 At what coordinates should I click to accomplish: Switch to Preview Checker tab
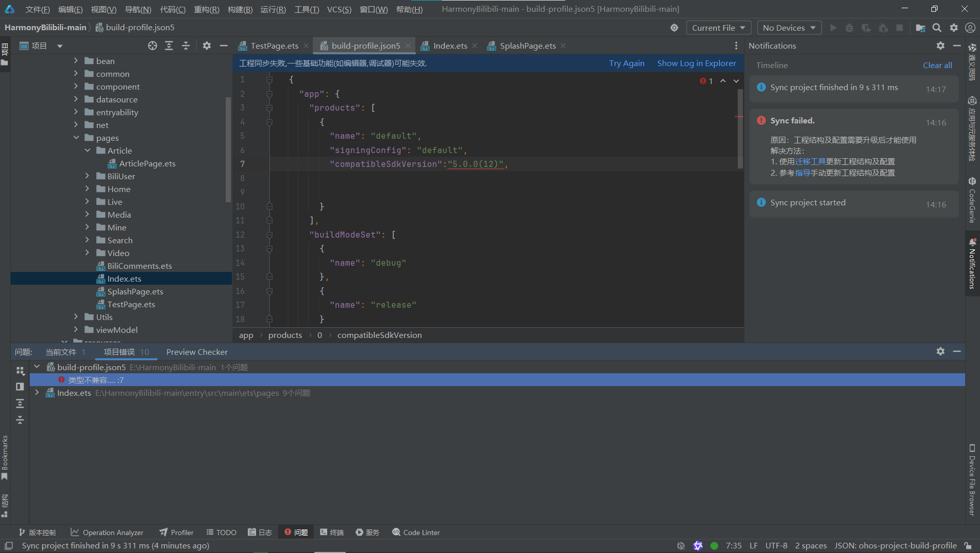197,352
